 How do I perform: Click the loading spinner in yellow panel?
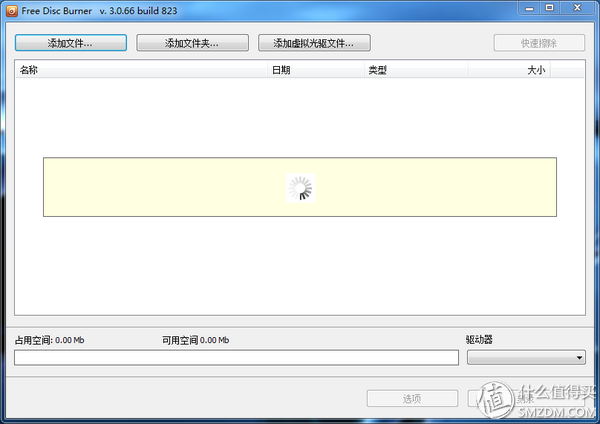click(300, 188)
